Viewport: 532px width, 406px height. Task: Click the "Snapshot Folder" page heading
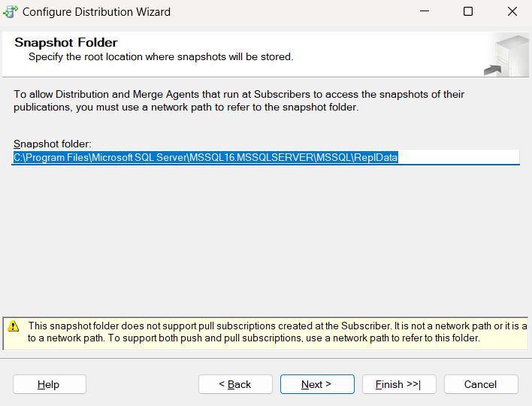(66, 43)
